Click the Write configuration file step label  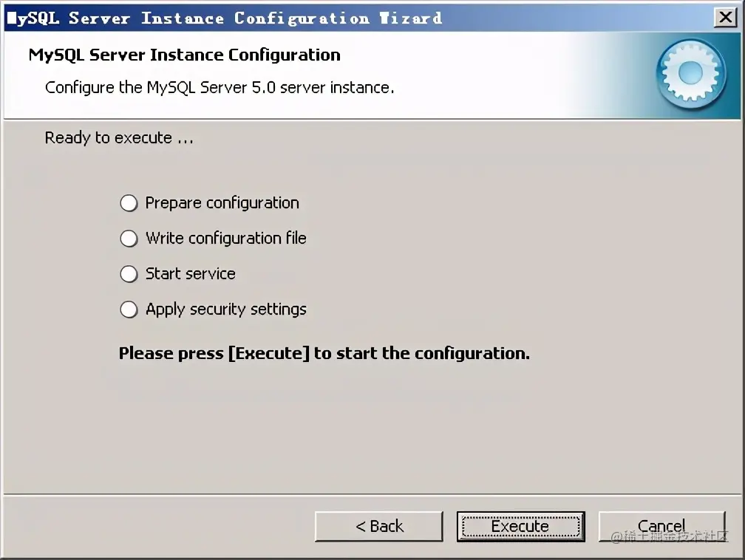[226, 239]
